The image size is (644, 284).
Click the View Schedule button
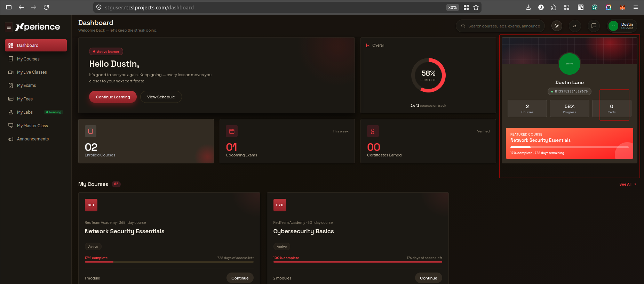161,97
